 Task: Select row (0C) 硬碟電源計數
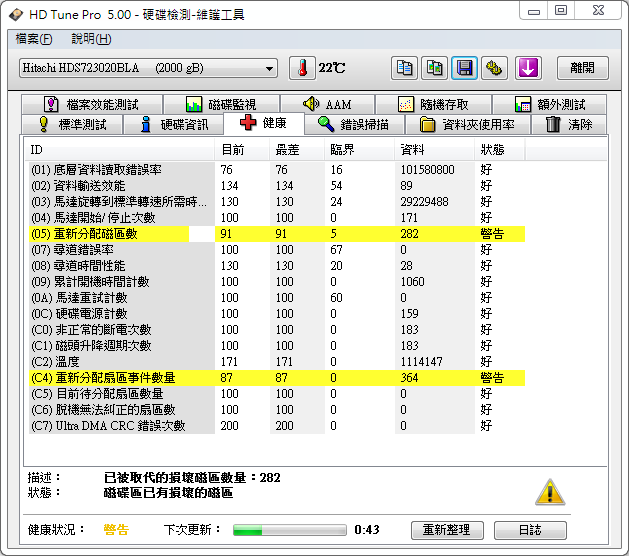click(277, 314)
